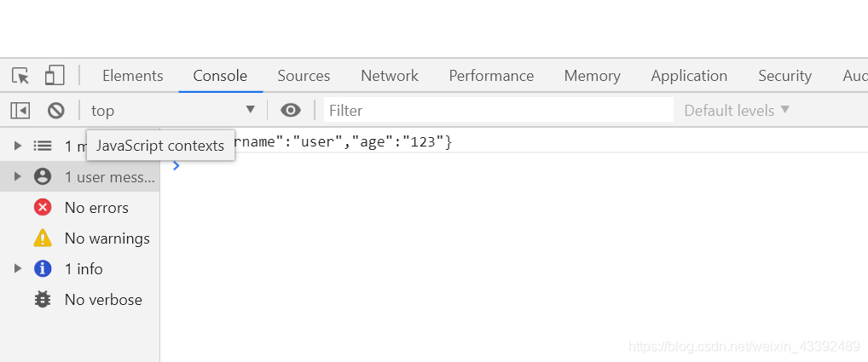Viewport: 868px width, 362px height.
Task: Select the yellow No warnings icon
Action: click(43, 238)
